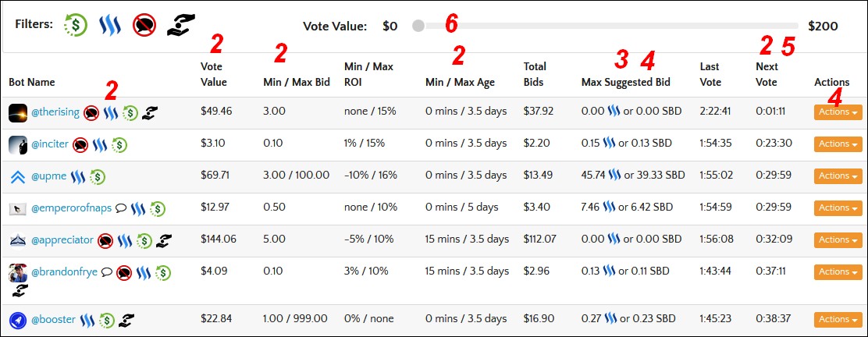Click the hand donation filter icon
The width and height of the screenshot is (868, 337).
tap(181, 24)
